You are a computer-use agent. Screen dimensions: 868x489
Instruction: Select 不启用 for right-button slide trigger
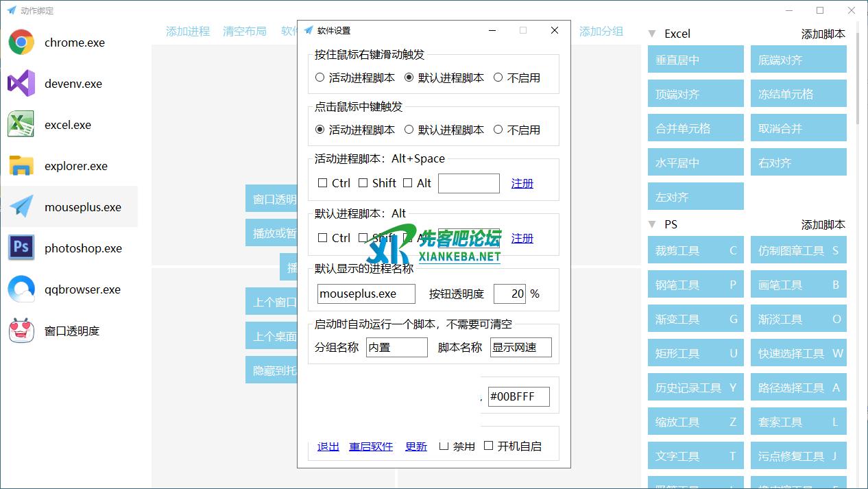pos(498,77)
